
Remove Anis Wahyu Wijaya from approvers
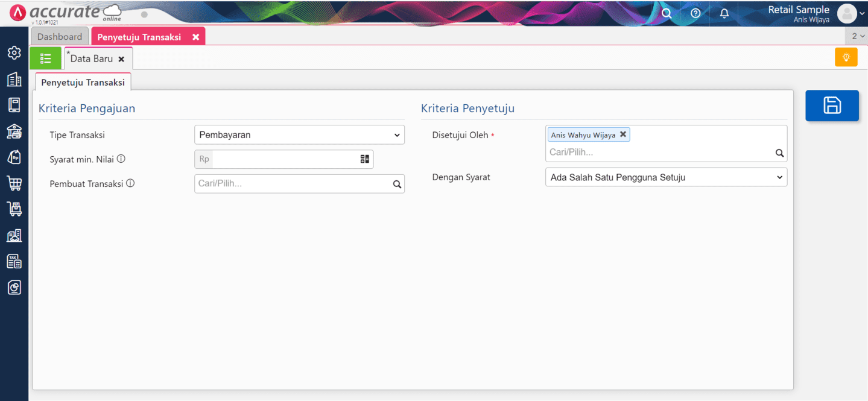pos(623,134)
